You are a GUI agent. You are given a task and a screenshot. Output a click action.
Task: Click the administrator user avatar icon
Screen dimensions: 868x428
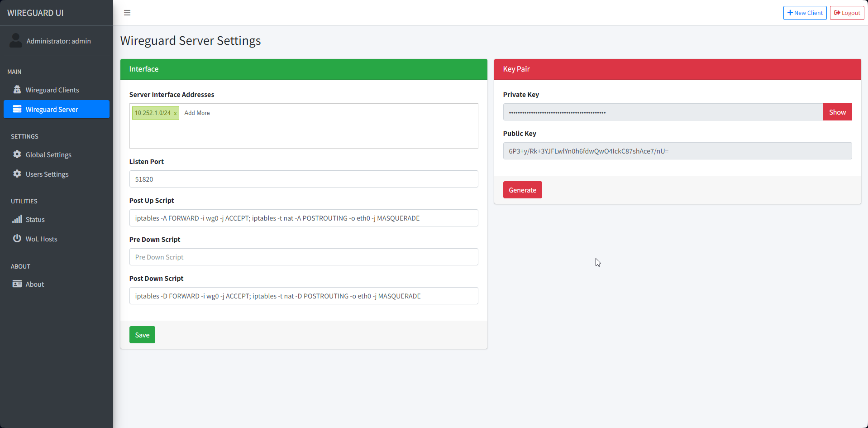pyautogui.click(x=16, y=41)
